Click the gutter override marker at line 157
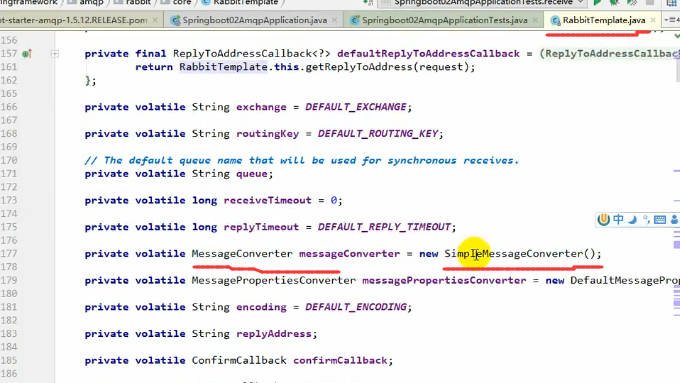680x383 pixels. 27,54
